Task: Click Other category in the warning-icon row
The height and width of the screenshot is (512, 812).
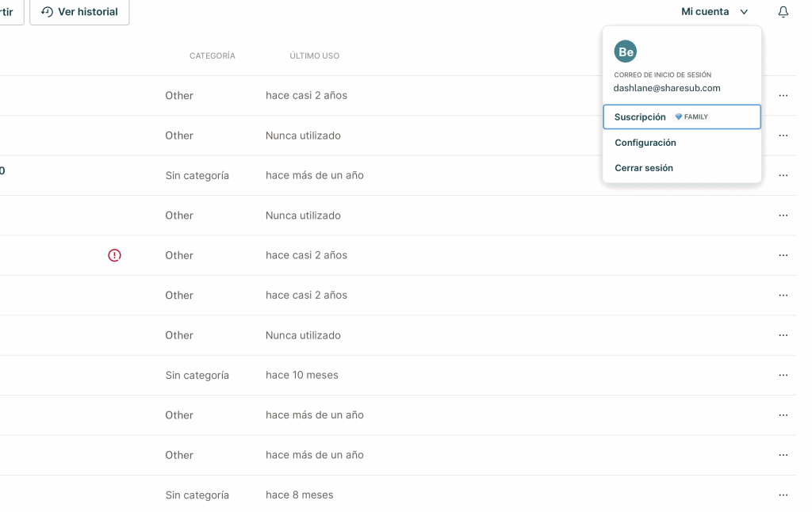Action: click(179, 255)
